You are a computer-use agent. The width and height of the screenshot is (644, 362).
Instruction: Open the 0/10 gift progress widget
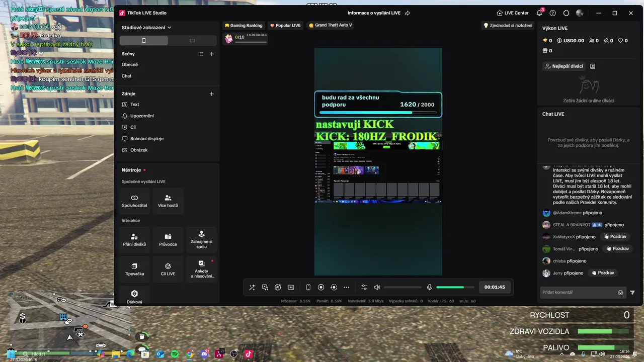tap(246, 38)
